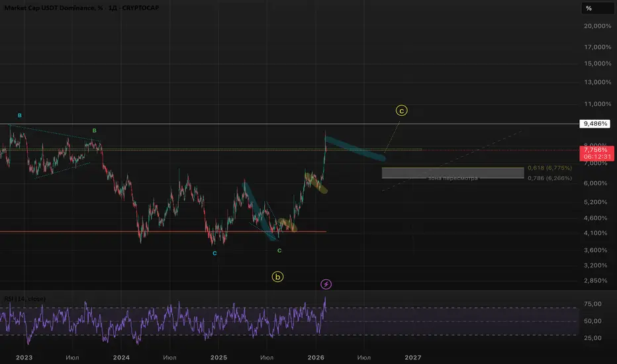617x364 pixels.
Task: Click the 17,000% price axis label
Action: [597, 47]
